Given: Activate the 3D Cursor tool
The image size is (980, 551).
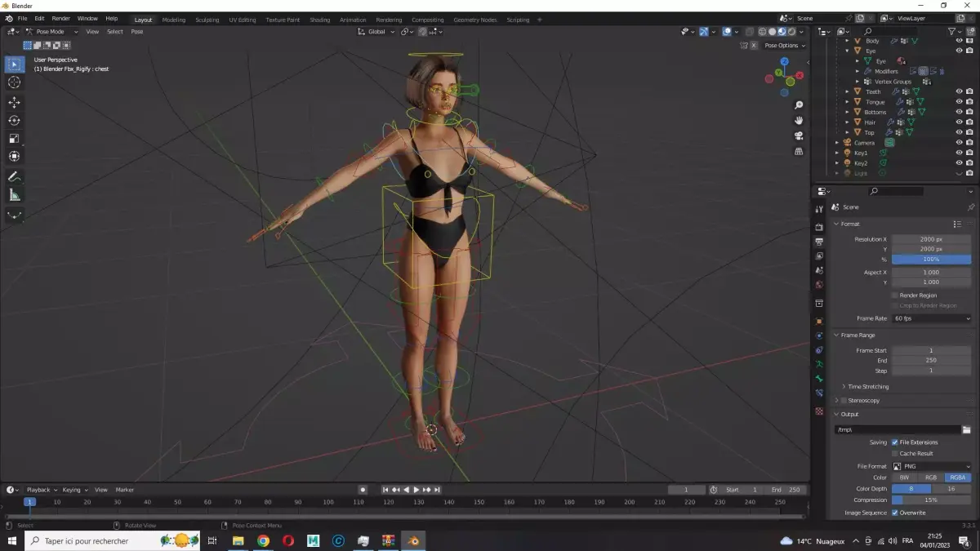Looking at the screenshot, I should click(x=15, y=82).
